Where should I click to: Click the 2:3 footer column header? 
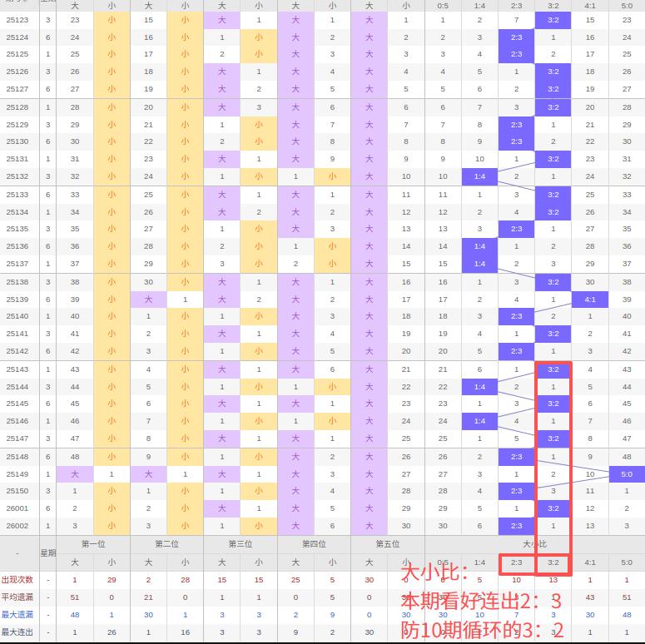point(517,562)
